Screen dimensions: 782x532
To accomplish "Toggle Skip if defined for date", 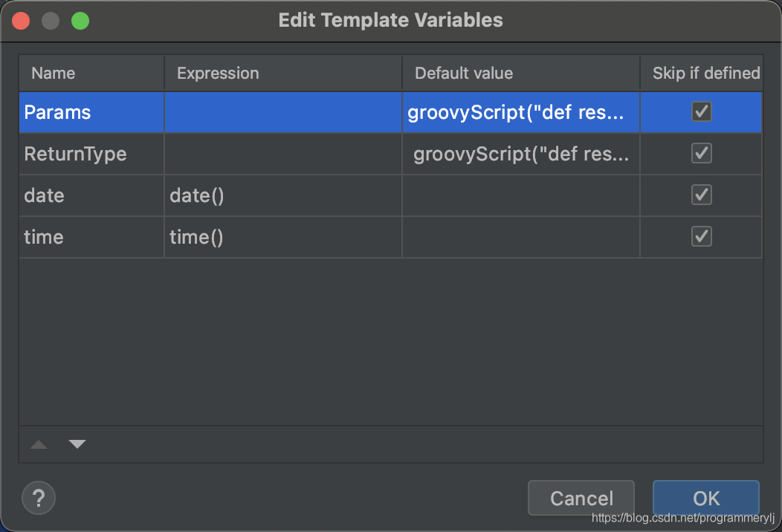I will coord(701,195).
